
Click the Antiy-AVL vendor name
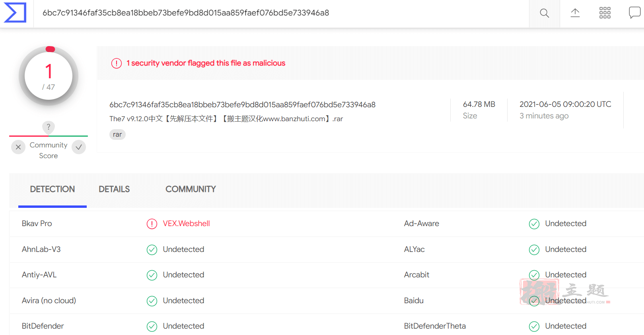pyautogui.click(x=39, y=275)
